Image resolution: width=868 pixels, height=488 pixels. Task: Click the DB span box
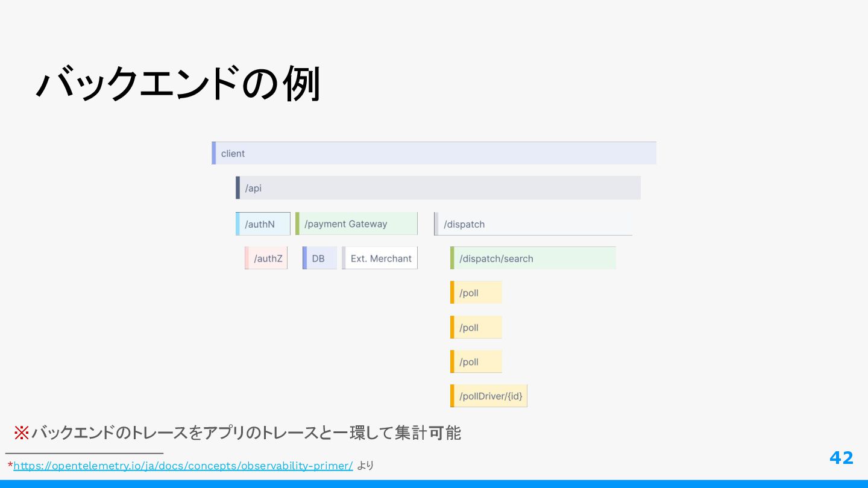[319, 258]
